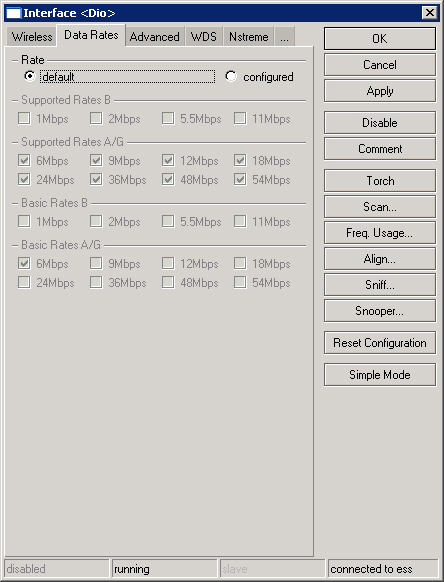The image size is (444, 582).
Task: Expand the hidden tabs via ellipsis
Action: 284,37
